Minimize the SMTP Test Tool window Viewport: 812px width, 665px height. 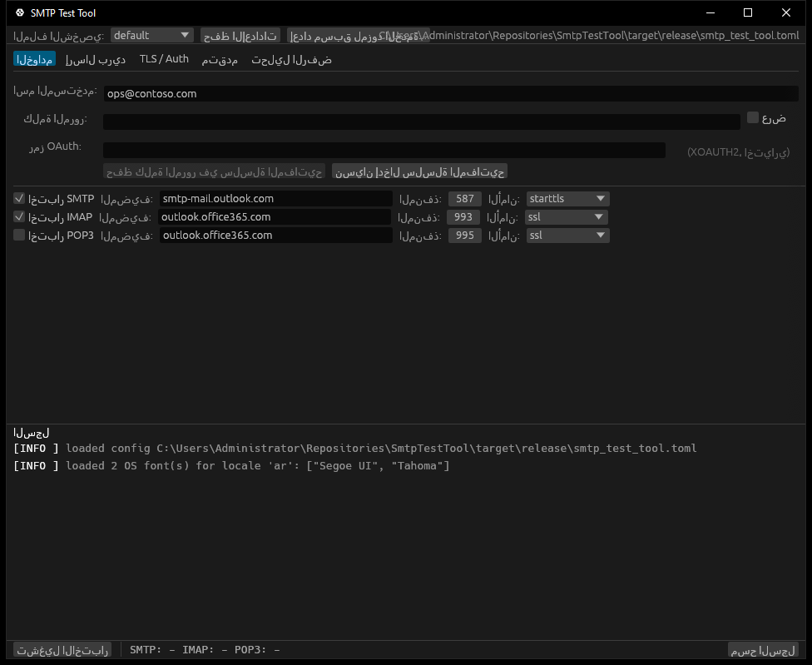(x=710, y=13)
